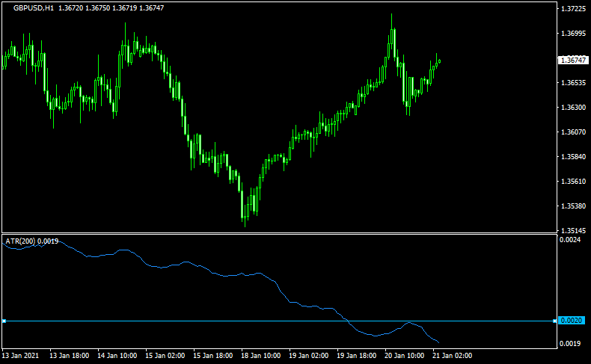Click price scale label 1.35610
The width and height of the screenshot is (591, 364).
tap(574, 182)
